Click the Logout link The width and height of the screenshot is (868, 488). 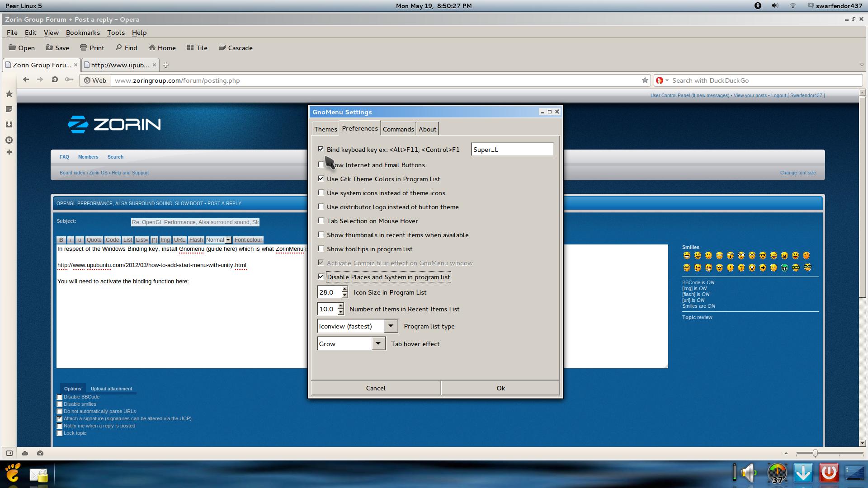797,95
